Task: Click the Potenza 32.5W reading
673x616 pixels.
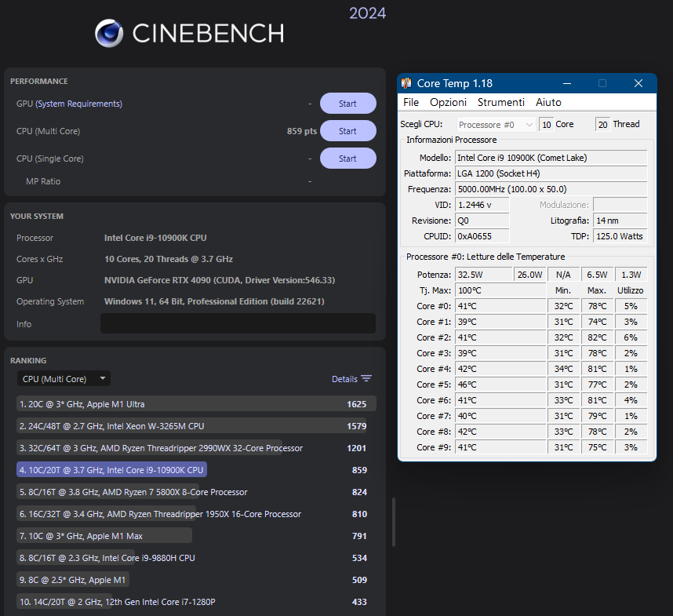Action: click(483, 275)
